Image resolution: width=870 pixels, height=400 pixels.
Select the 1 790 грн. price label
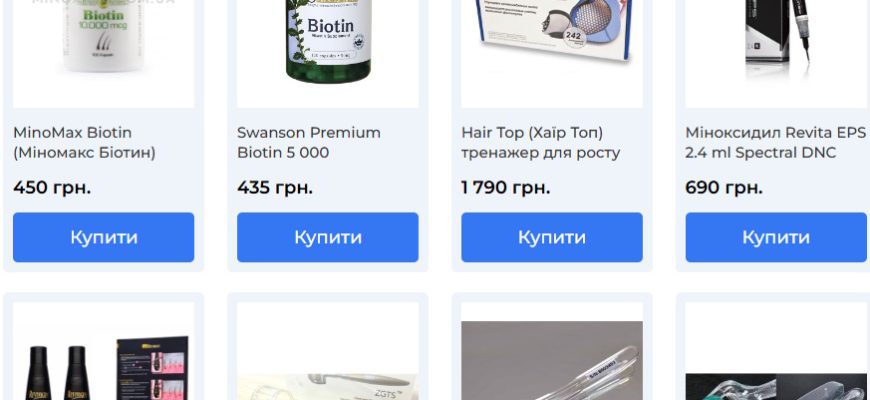coord(506,188)
